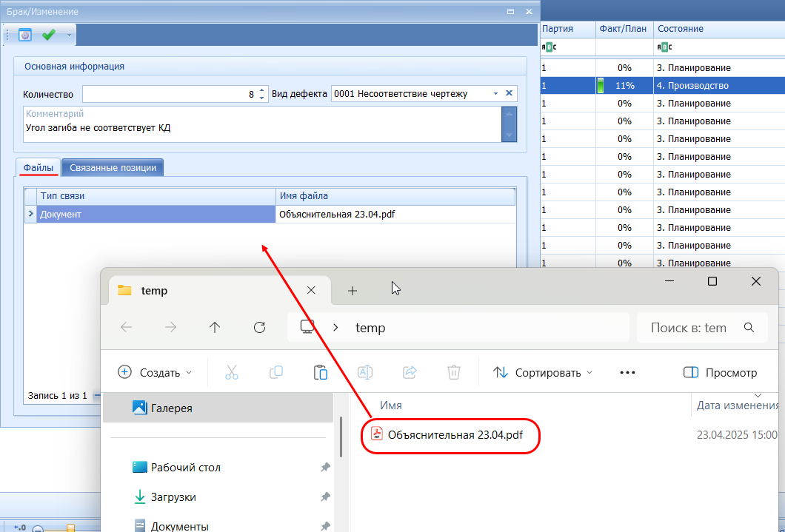785x532 pixels.
Task: Increase Количество with the up spinner
Action: click(x=261, y=90)
